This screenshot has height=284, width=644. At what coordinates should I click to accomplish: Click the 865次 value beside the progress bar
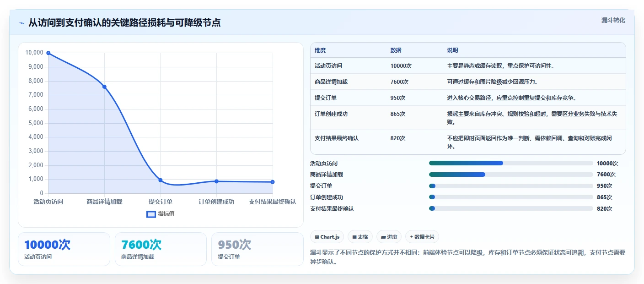(604, 197)
